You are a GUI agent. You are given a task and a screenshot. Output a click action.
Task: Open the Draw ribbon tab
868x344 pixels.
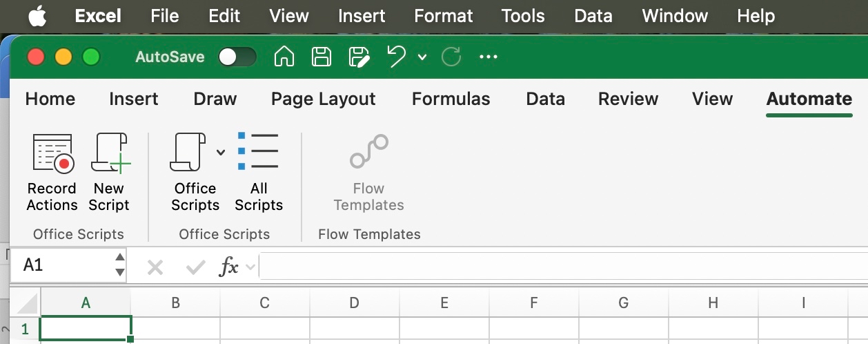215,99
